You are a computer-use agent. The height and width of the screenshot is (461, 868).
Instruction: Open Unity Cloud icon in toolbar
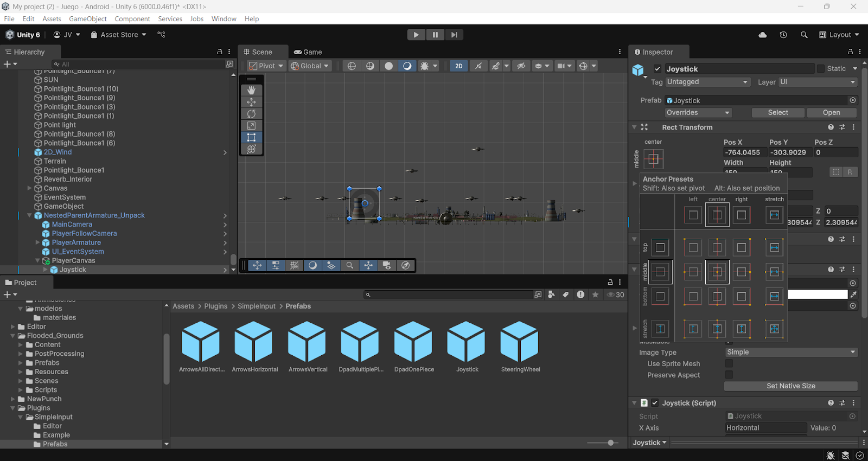(x=763, y=35)
